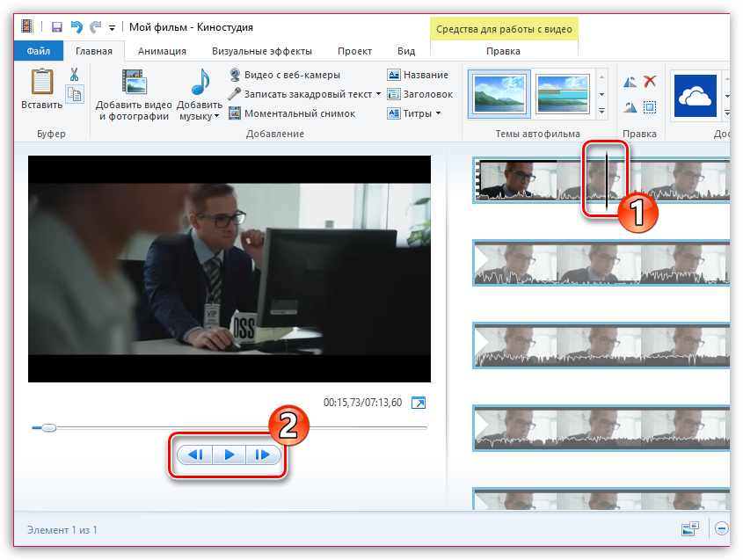Click the timecode 00:15,73/07:13,60
Viewport: 743px width, 560px height.
pos(362,403)
